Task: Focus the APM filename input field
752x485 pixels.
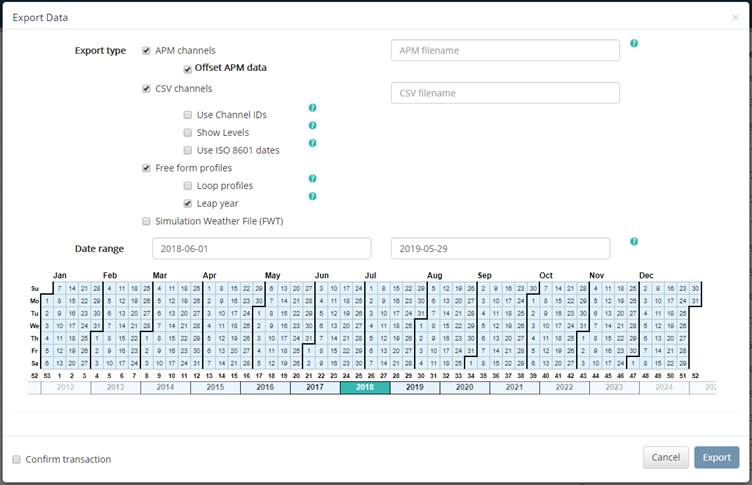Action: point(505,50)
